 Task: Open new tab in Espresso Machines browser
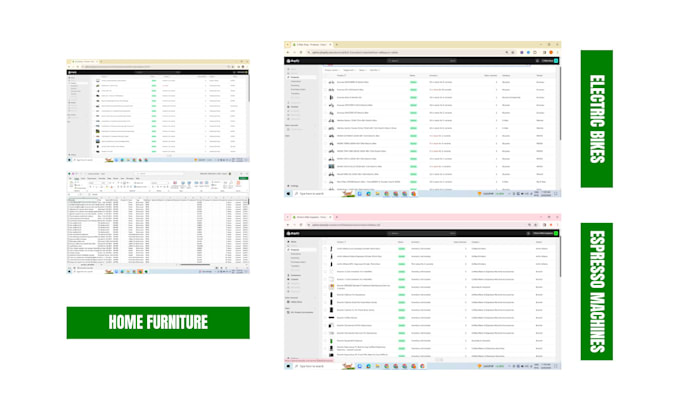pyautogui.click(x=337, y=217)
